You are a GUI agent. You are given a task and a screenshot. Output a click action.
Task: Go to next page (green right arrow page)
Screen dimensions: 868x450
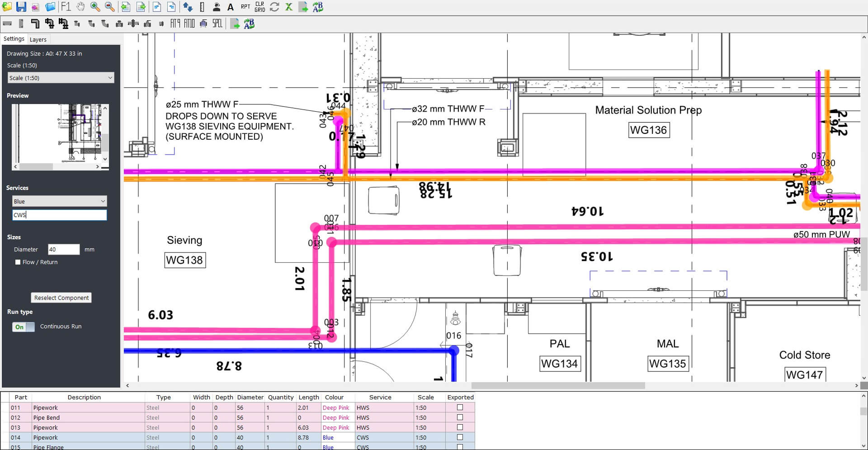141,7
